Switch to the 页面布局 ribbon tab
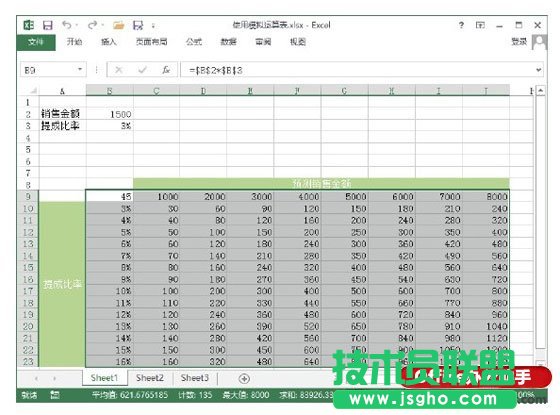This screenshot has height=415, width=560. click(x=151, y=42)
